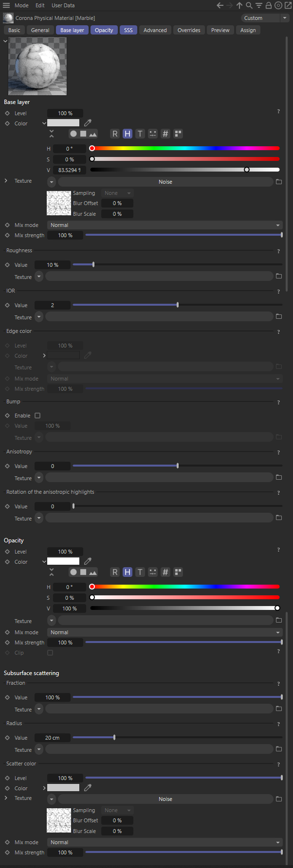Toggle the SSS tab
Image resolution: width=293 pixels, height=868 pixels.
(128, 30)
